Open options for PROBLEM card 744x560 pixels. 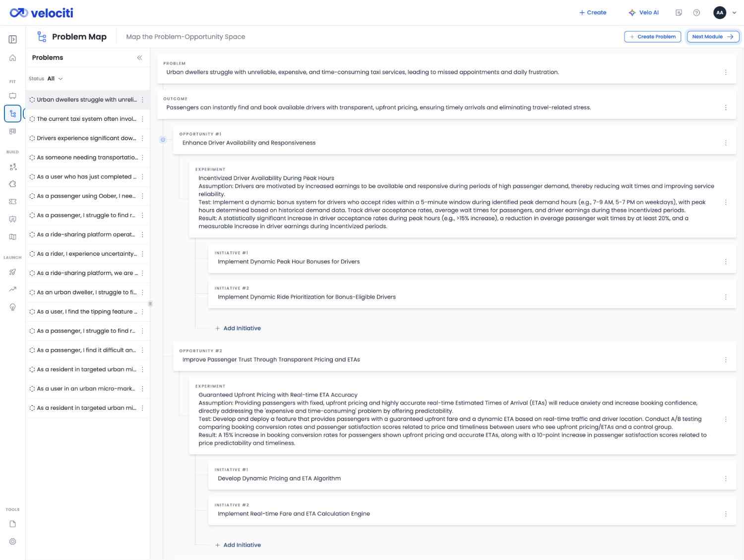coord(726,72)
